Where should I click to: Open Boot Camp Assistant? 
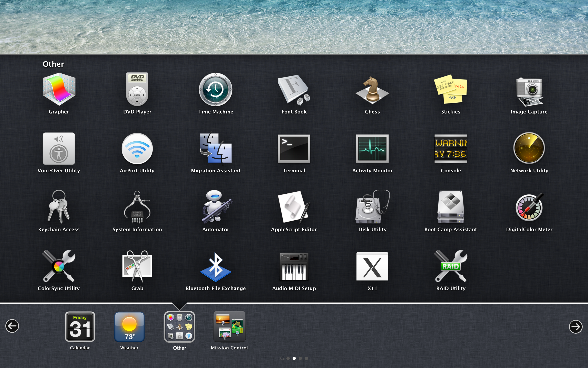[451, 207]
